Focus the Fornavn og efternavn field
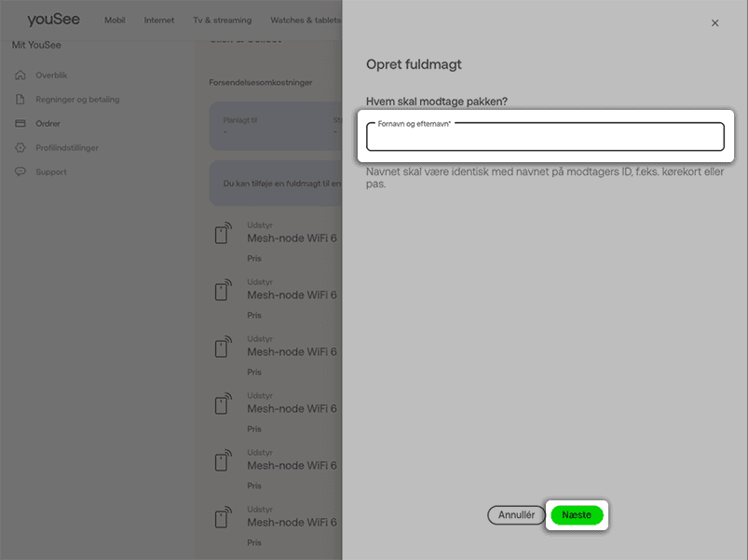Viewport: 748px width, 560px height. [x=545, y=139]
